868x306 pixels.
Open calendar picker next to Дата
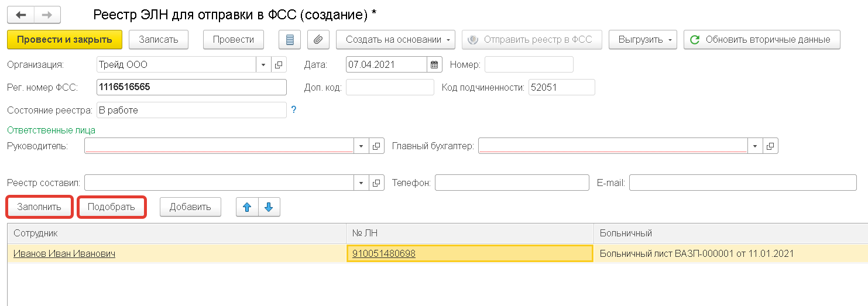pyautogui.click(x=434, y=64)
